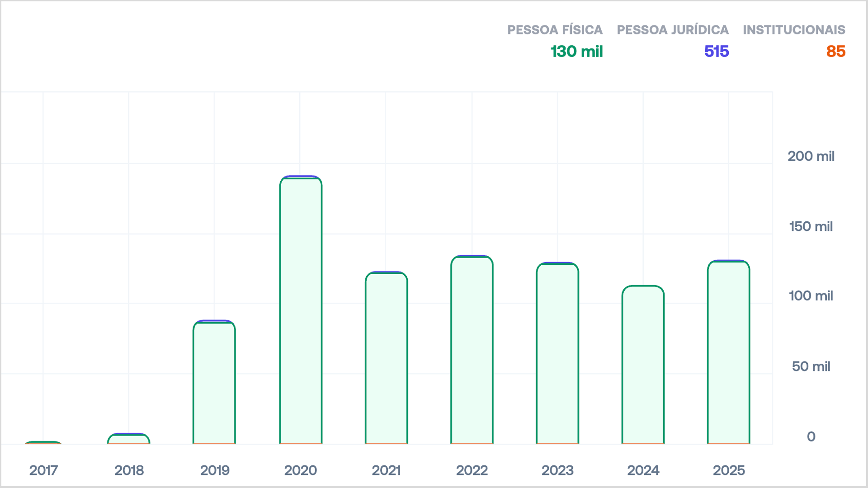Click the purple 515 value

tap(717, 52)
